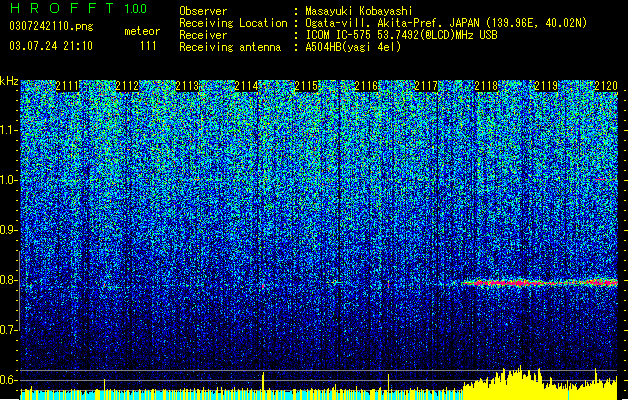Select the 2118 time marker

pyautogui.click(x=486, y=86)
